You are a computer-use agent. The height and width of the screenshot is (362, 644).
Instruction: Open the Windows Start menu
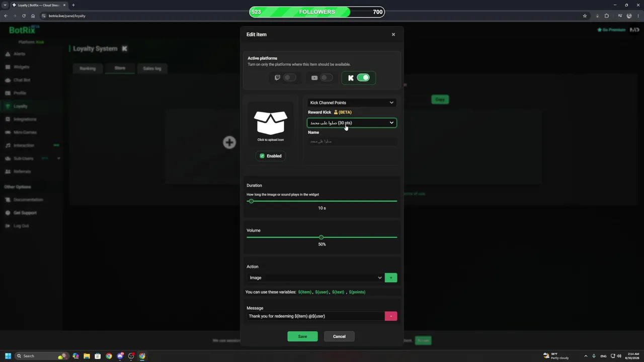tap(8, 356)
